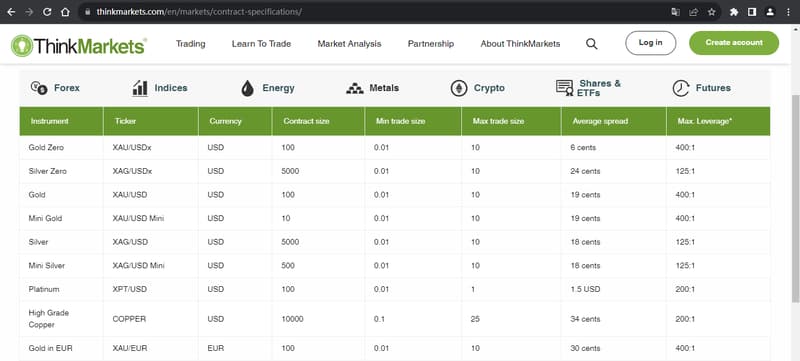Image resolution: width=800 pixels, height=361 pixels.
Task: Switch to the Energy tab label
Action: click(279, 88)
